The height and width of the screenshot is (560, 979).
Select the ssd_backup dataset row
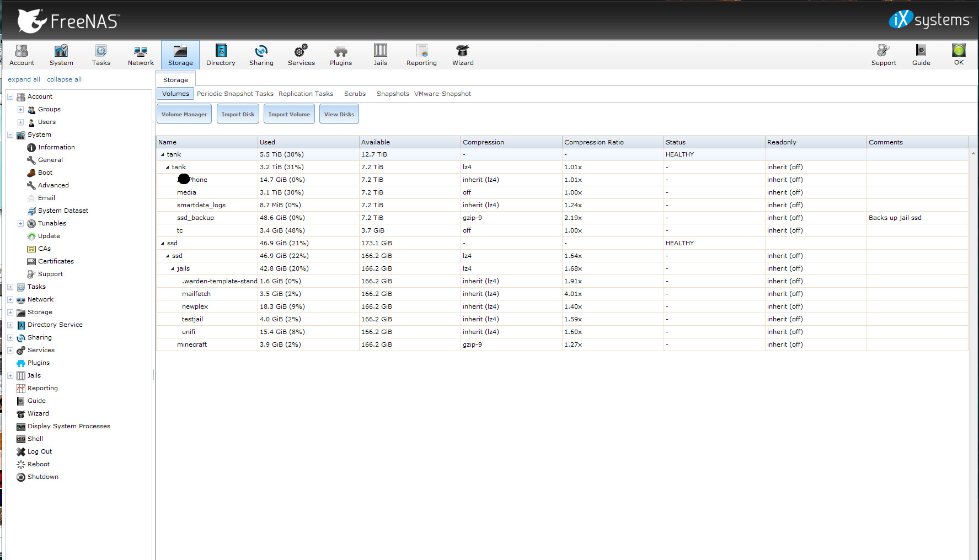(195, 218)
